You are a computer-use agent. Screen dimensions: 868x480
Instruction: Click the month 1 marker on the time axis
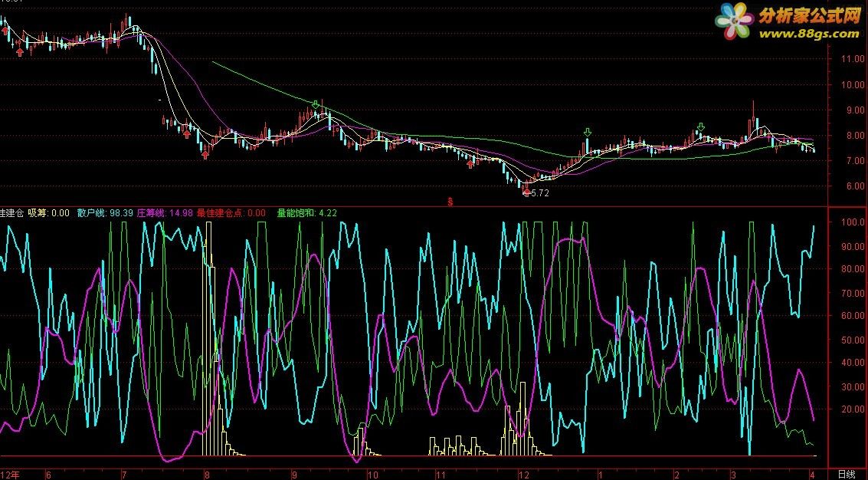pyautogui.click(x=601, y=475)
